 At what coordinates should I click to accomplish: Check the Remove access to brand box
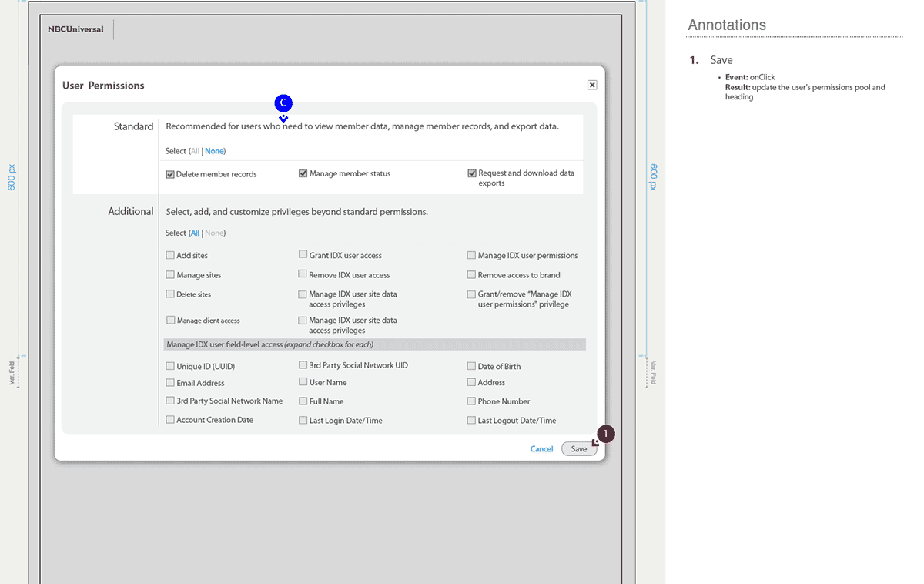point(472,274)
